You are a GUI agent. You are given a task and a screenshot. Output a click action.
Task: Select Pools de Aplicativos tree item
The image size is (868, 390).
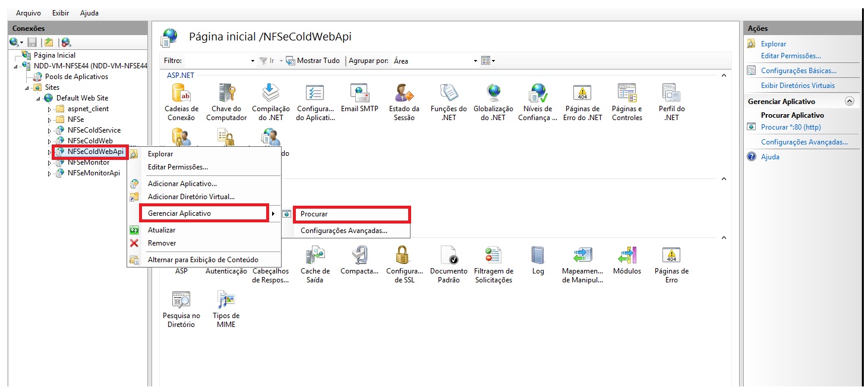[77, 77]
